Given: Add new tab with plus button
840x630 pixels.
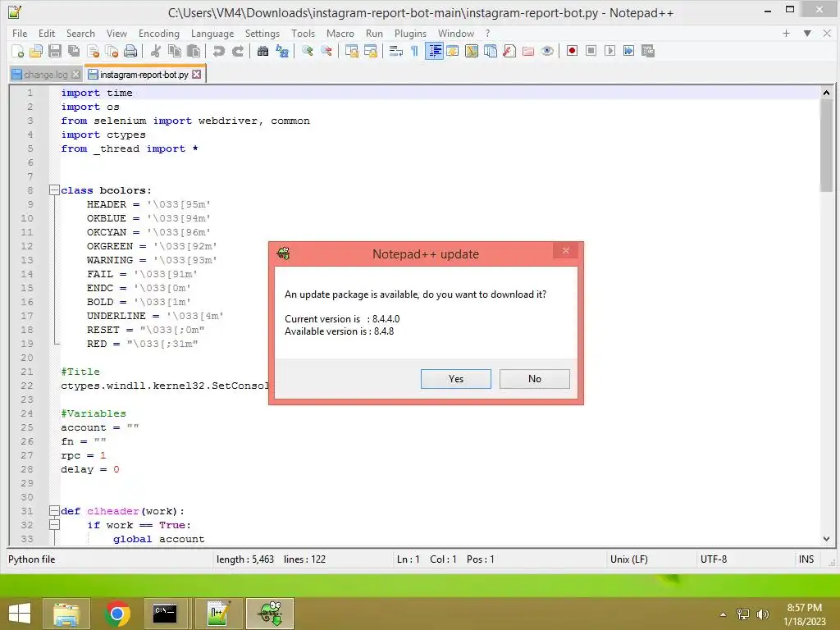Looking at the screenshot, I should pyautogui.click(x=786, y=33).
